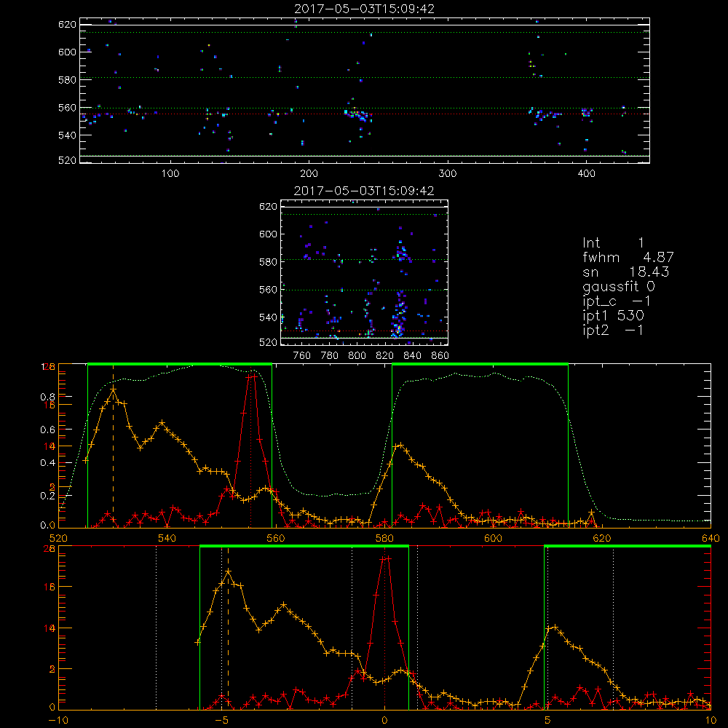Click x-axis label '5' on bottom plot
The image size is (728, 728).
click(548, 721)
